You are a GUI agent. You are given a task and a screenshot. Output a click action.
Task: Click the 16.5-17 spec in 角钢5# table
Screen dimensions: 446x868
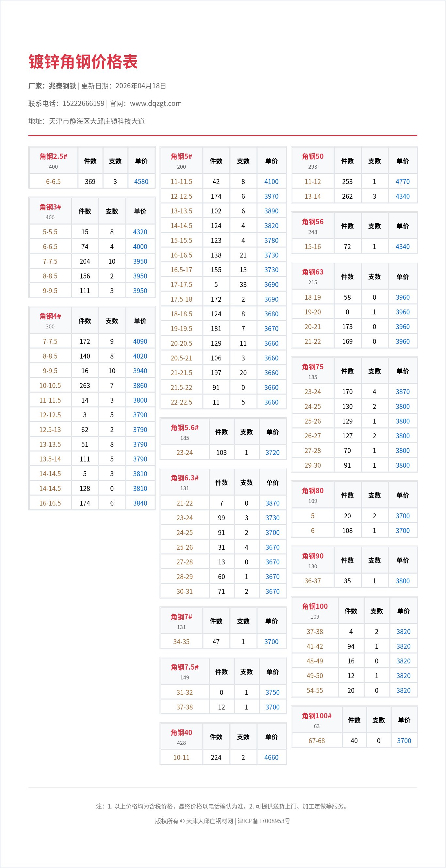pos(181,270)
